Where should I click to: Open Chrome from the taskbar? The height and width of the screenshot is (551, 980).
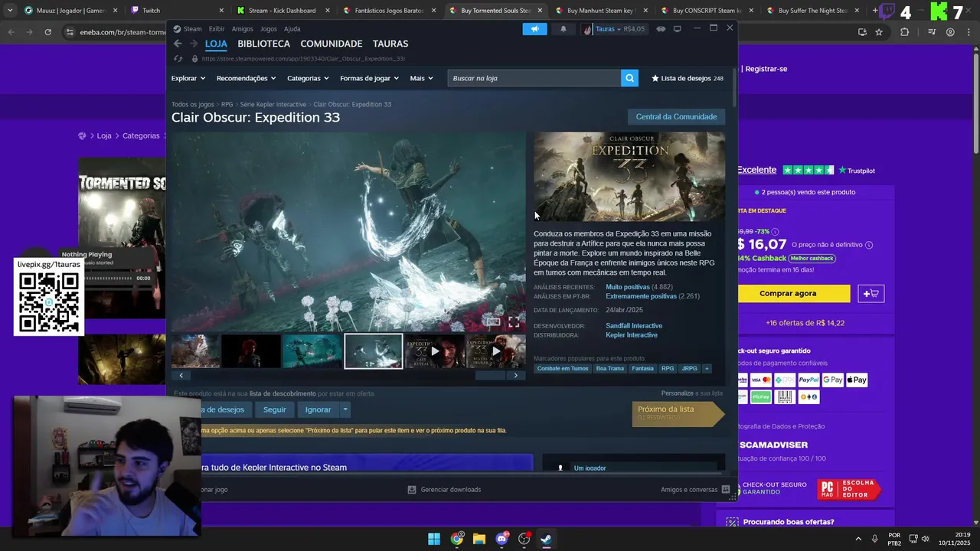tap(457, 539)
